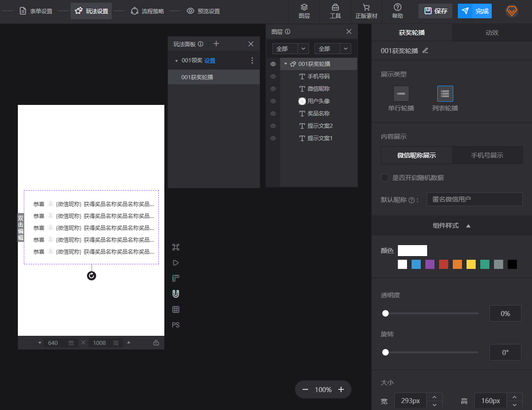
Task: Click the PS import tool
Action: tap(176, 325)
